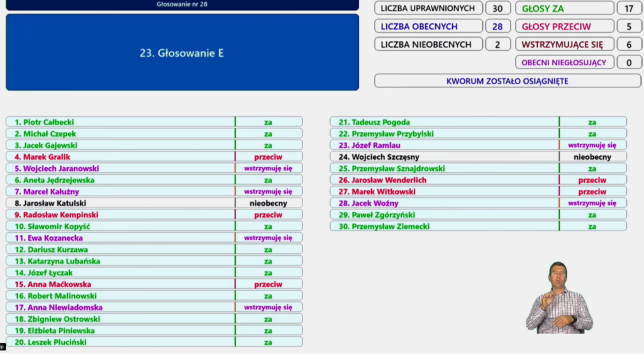The image size is (644, 354).
Task: Select the "LICZBA NIEOBECNYCH" label box
Action: click(429, 45)
